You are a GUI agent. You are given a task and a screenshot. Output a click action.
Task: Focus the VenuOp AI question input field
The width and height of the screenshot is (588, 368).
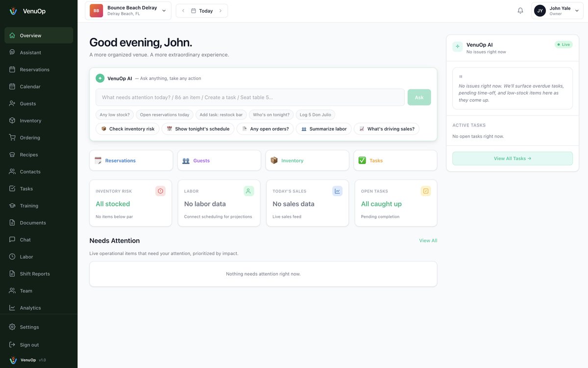[250, 97]
